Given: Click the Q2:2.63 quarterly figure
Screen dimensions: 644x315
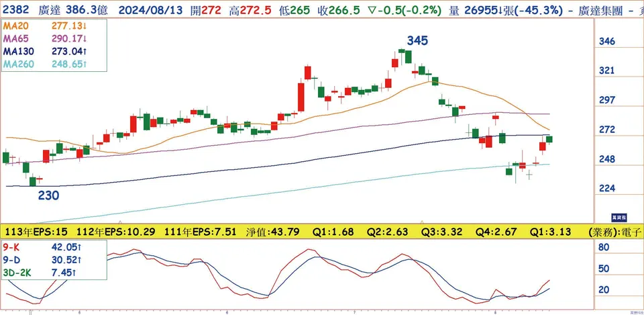Looking at the screenshot, I should pyautogui.click(x=387, y=232).
